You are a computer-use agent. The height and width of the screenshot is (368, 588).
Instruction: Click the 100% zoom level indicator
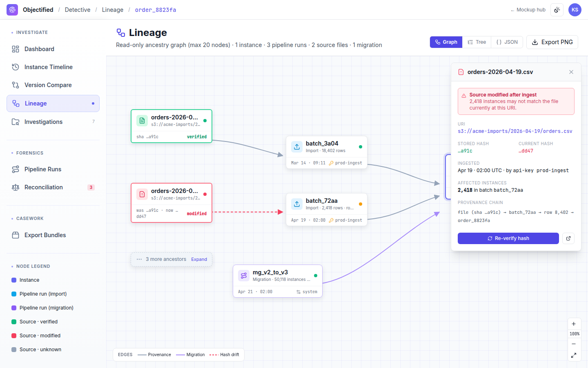[x=575, y=334]
